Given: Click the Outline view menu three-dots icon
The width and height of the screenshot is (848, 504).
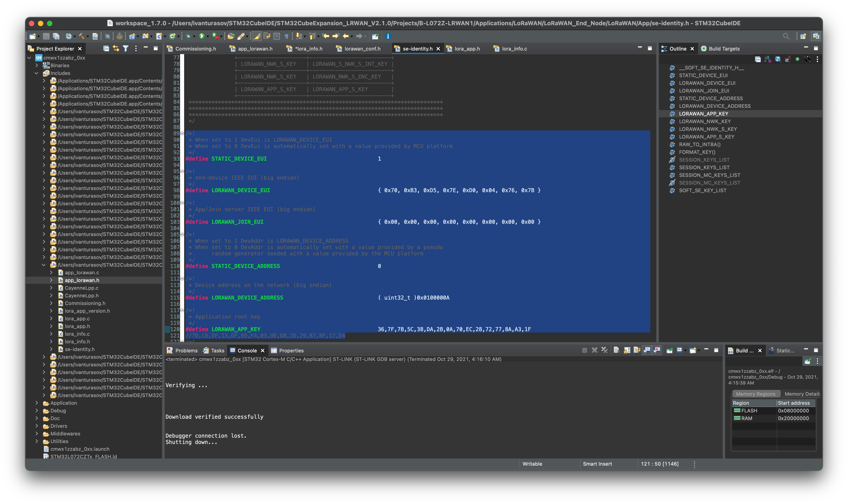Looking at the screenshot, I should [817, 59].
